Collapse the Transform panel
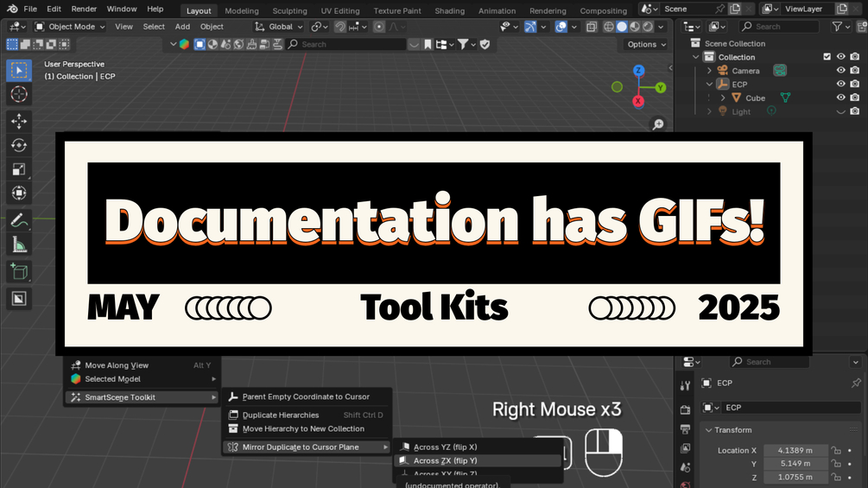Screen dimensions: 868x488 (708, 430)
